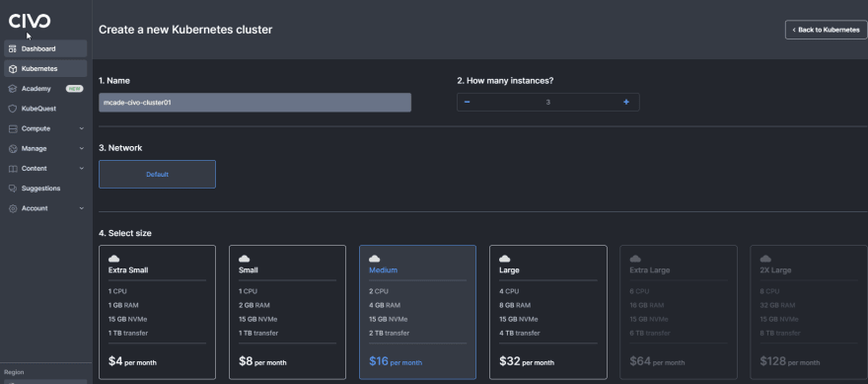
Task: Click the KubeQuest shield icon
Action: [13, 109]
